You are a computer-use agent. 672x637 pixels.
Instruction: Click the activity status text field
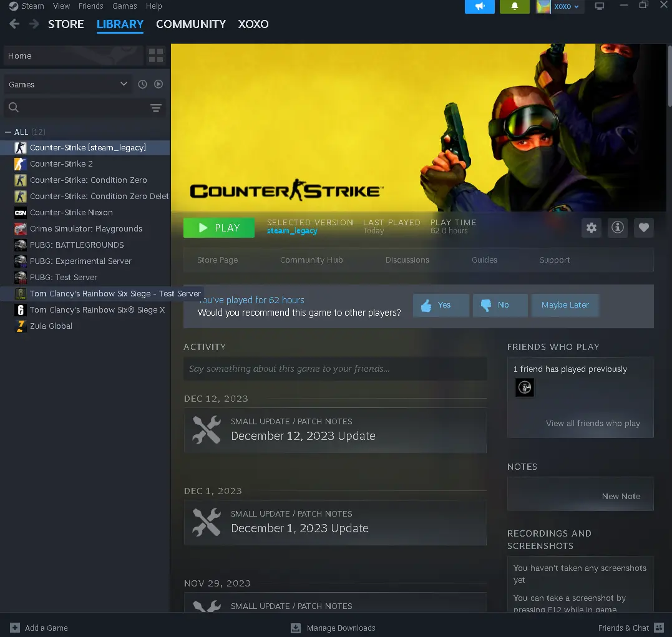pos(335,369)
